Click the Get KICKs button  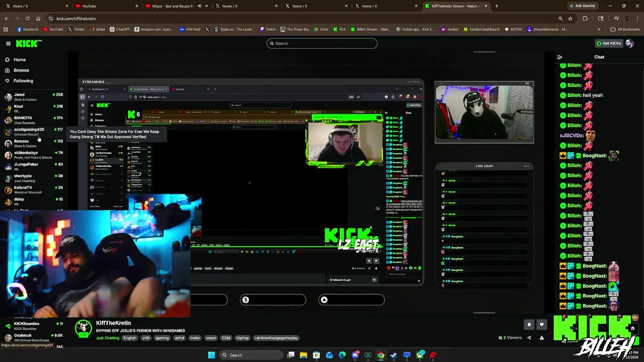pos(609,43)
